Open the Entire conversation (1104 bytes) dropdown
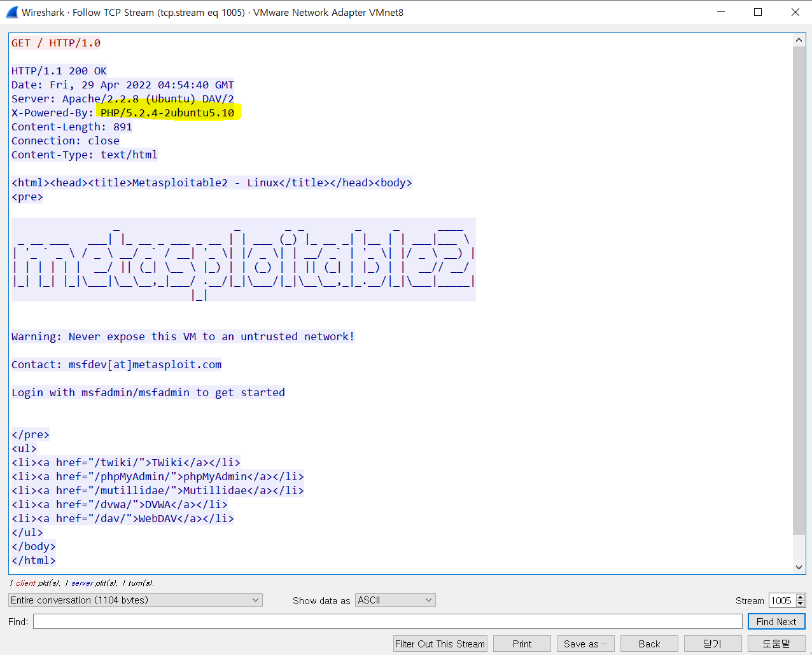 click(135, 600)
